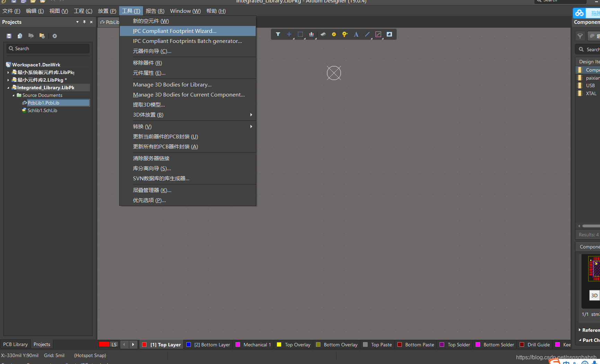Click the Projects panel Search field
Screen dimensions: 600x364
pyautogui.click(x=48, y=48)
